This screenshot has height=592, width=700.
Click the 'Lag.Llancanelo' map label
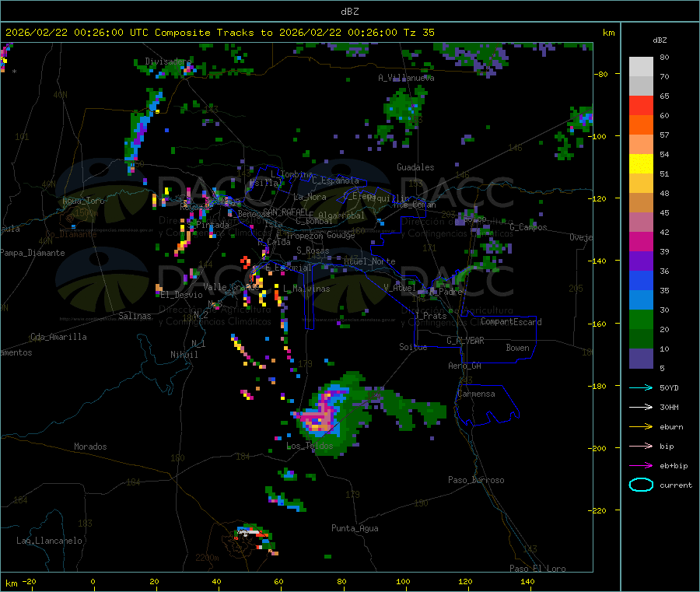[50, 541]
